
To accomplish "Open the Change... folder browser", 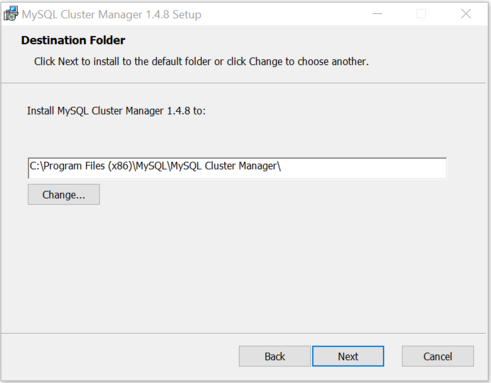I will (64, 195).
